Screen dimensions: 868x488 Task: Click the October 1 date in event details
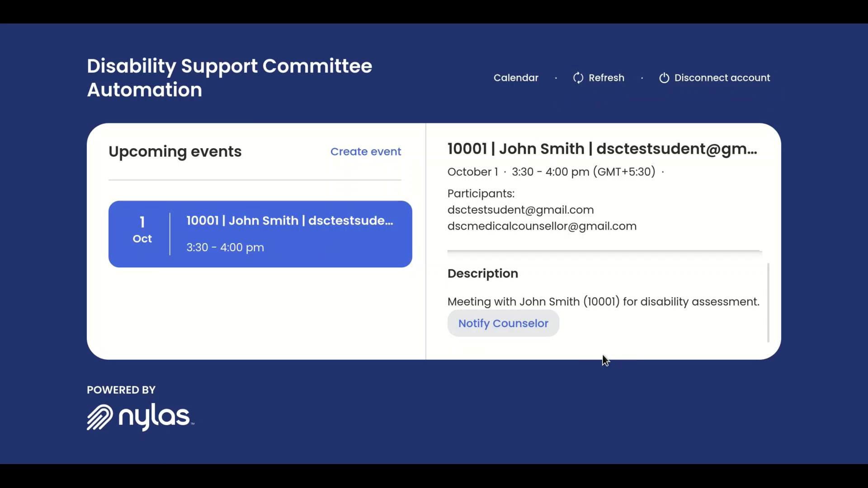coord(472,172)
